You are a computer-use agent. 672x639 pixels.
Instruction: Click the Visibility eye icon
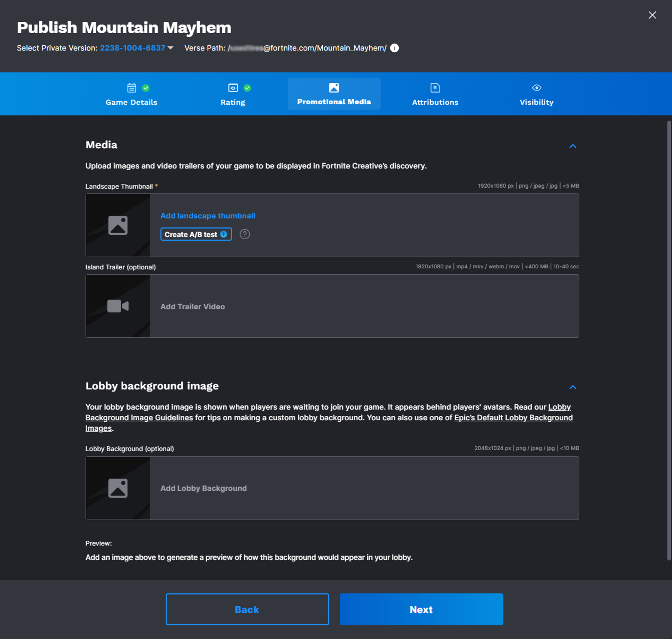tap(536, 88)
